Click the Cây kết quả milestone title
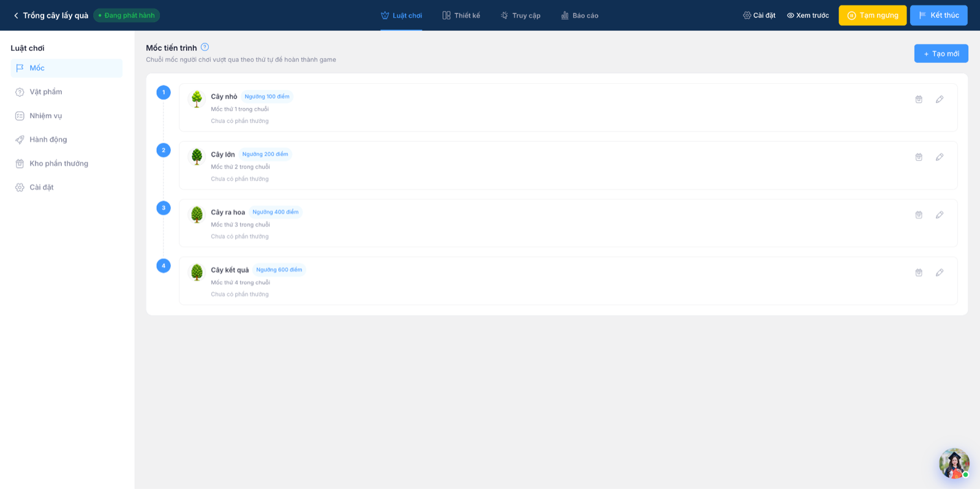 pos(230,270)
